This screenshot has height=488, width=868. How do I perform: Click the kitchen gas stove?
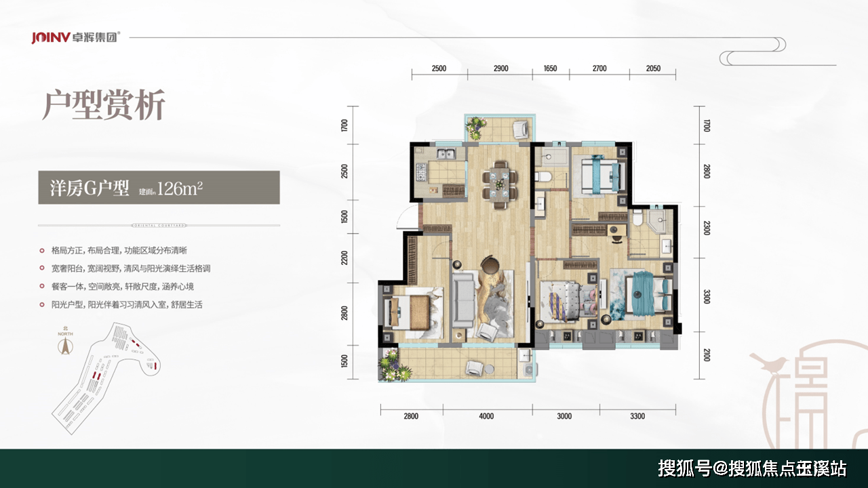coord(422,172)
